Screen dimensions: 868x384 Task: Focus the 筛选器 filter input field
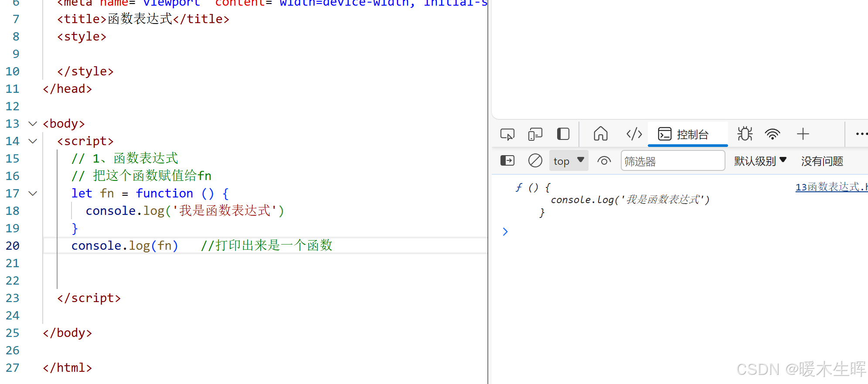point(673,161)
